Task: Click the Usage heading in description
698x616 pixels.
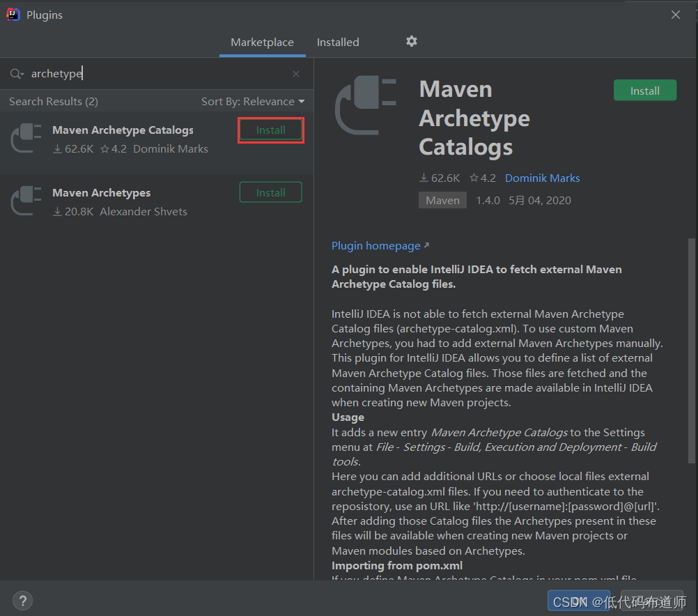Action: 348,417
